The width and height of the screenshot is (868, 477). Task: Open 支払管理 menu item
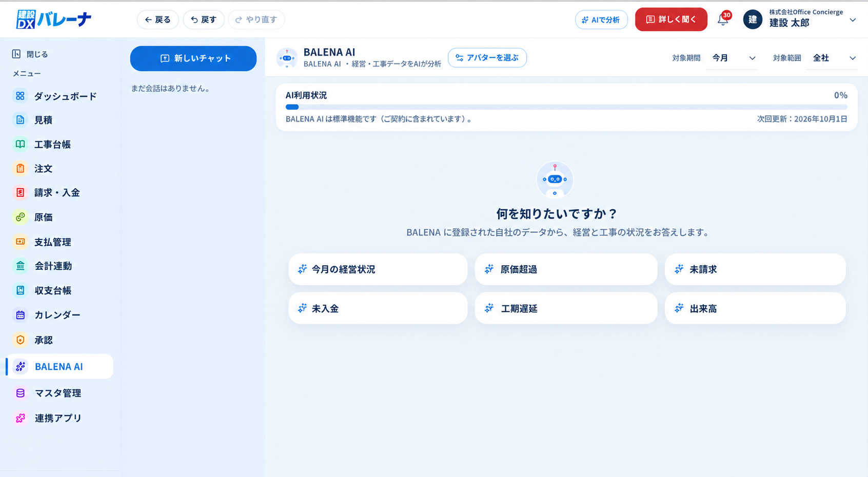(x=60, y=242)
